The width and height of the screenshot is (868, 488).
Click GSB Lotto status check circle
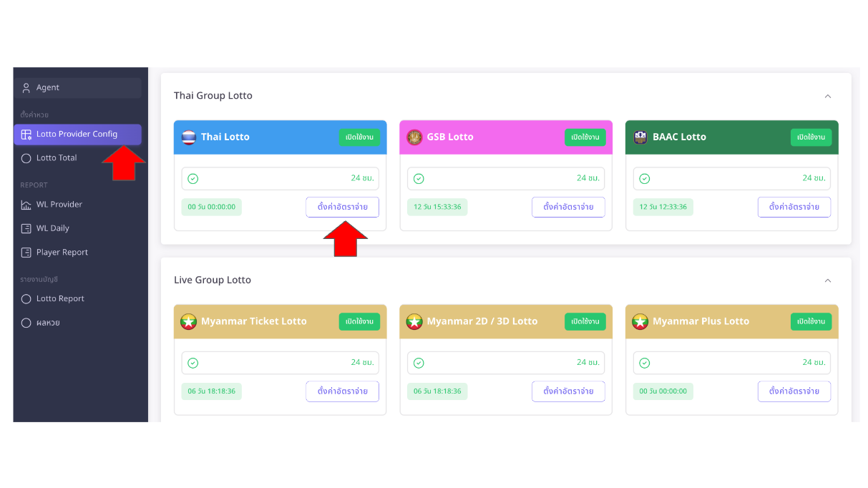(418, 178)
